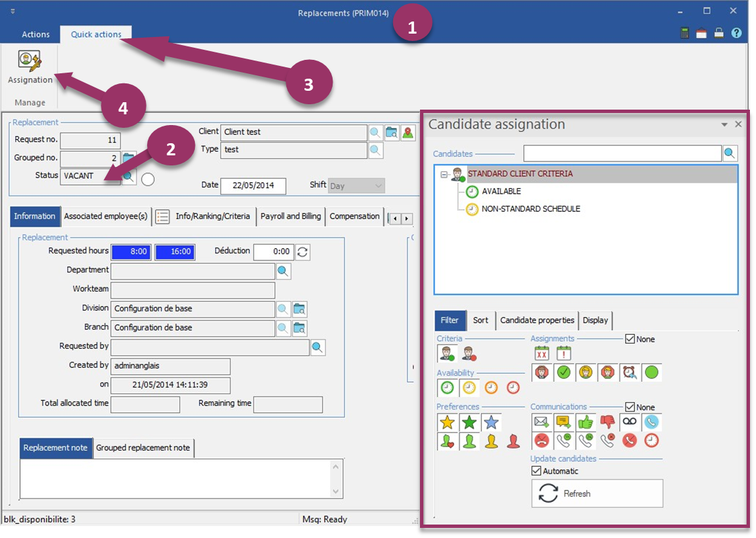Open the client folder icon beside Client test
This screenshot has height=538, width=756.
[392, 132]
